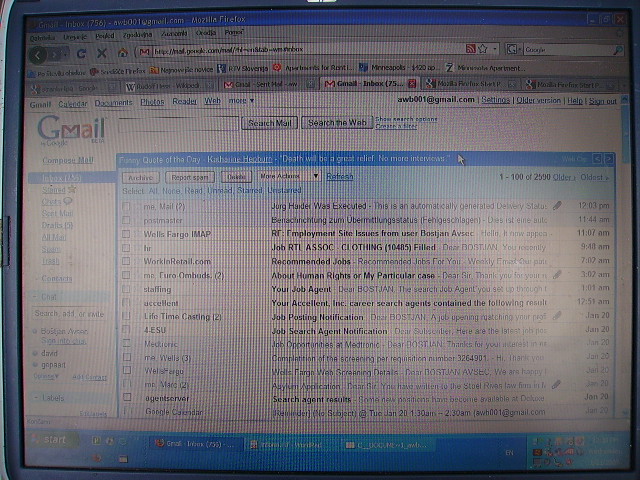Subscribe via RSS feed icon in address bar

[470, 49]
